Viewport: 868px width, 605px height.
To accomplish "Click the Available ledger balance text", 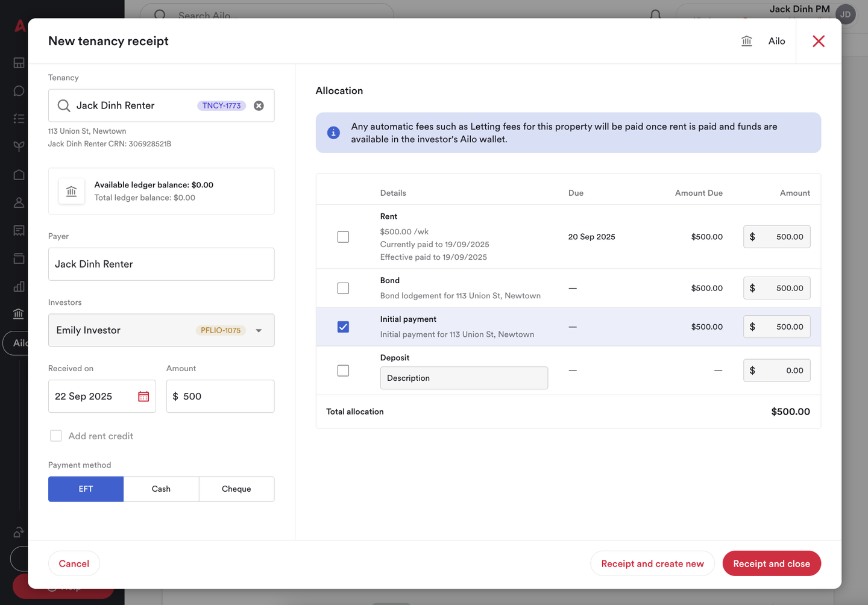I will click(154, 185).
